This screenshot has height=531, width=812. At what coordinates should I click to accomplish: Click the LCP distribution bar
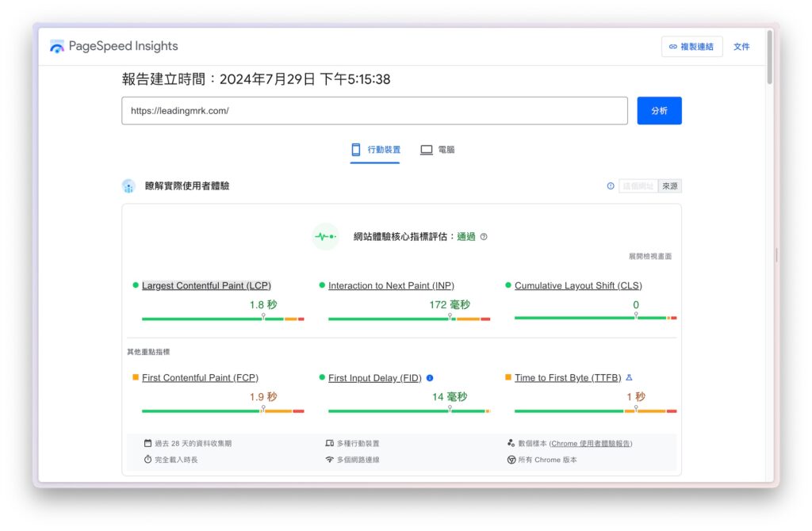(223, 319)
